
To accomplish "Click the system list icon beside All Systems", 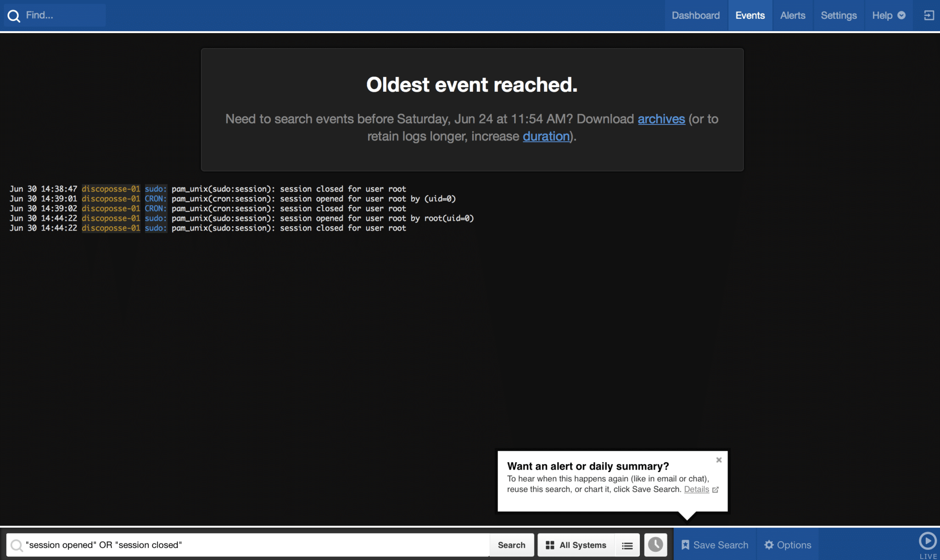I will coord(627,545).
